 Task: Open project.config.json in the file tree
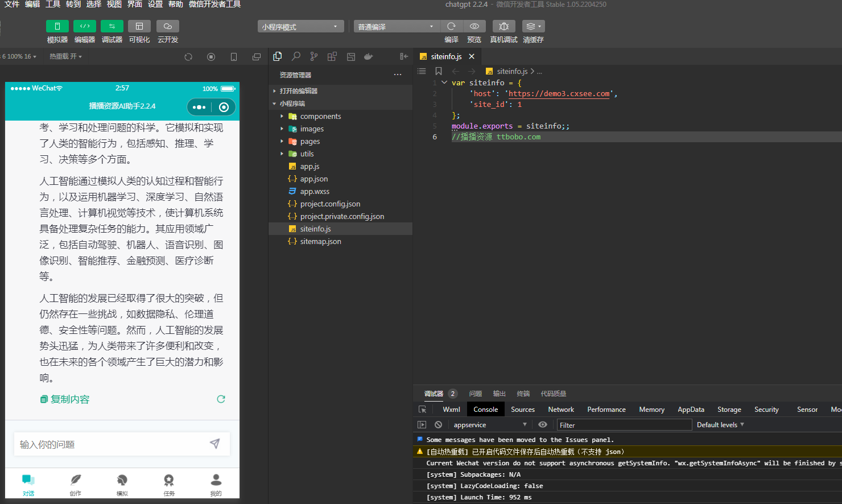(x=340, y=204)
